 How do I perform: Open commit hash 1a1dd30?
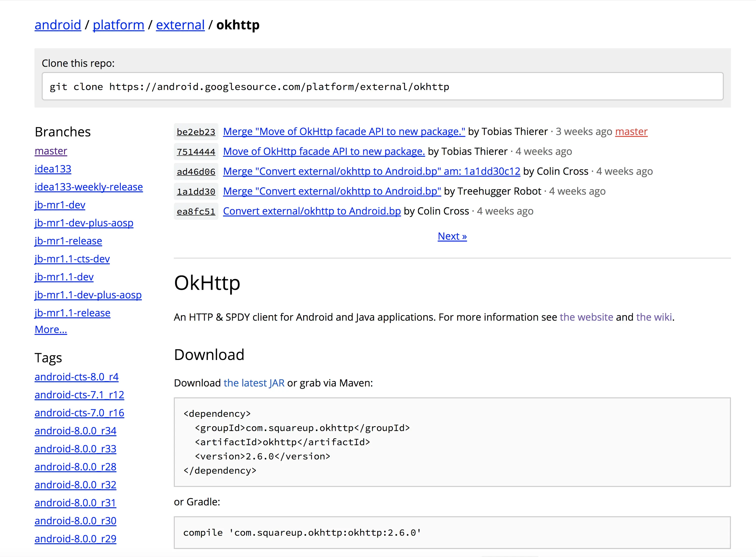[196, 191]
